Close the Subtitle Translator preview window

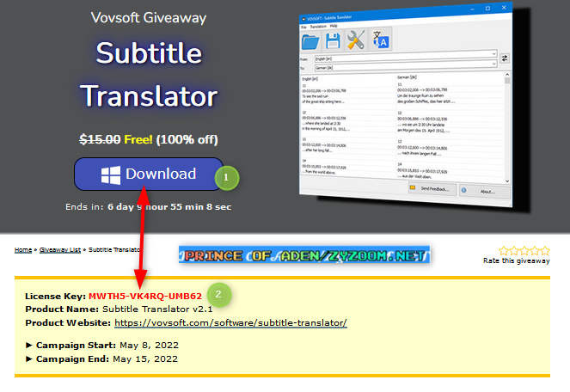[504, 7]
